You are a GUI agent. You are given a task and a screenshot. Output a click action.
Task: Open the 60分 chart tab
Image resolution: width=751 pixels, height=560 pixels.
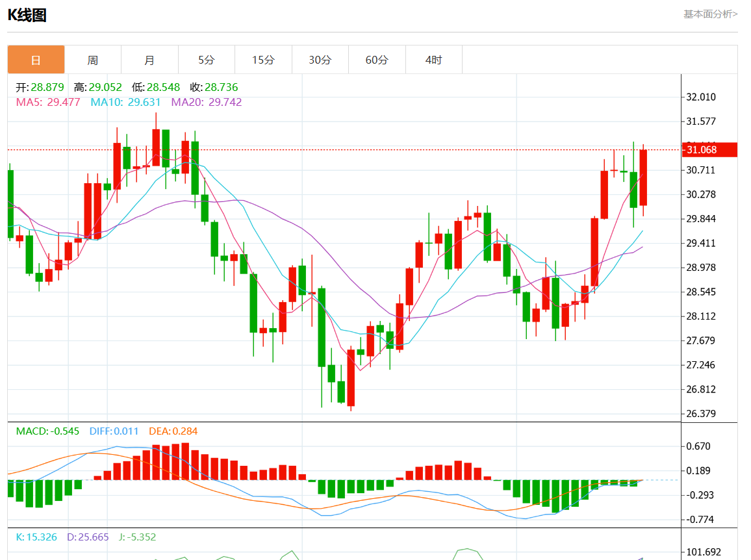pyautogui.click(x=377, y=60)
